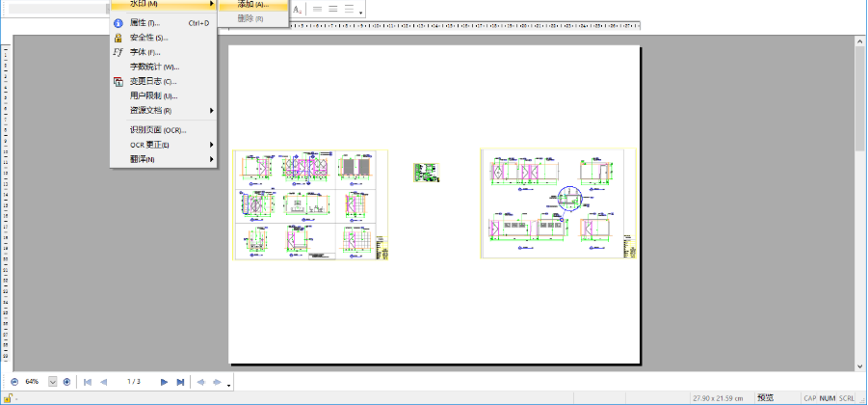Image resolution: width=868 pixels, height=405 pixels.
Task: Open 变更日志 (C)... change log
Action: 164,81
